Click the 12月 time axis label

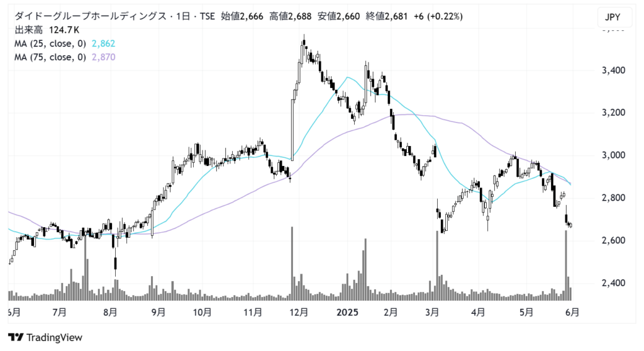[x=299, y=313]
